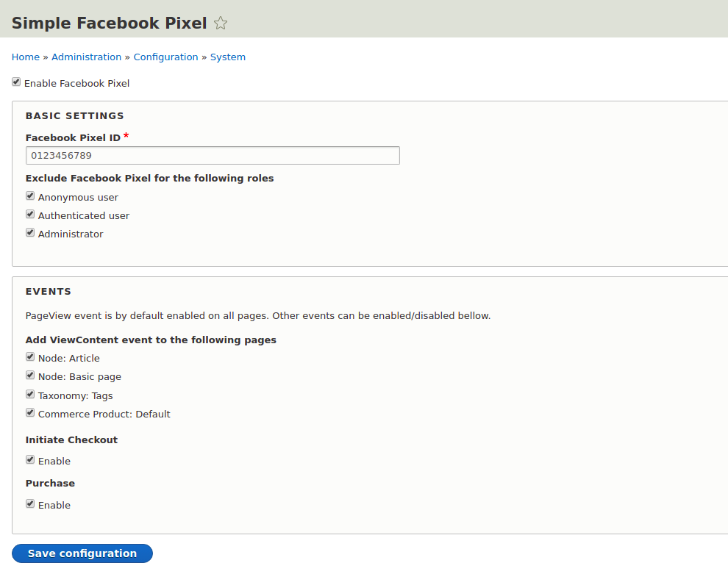Uncheck Enable Facebook Pixel
The image size is (728, 574).
coord(15,82)
